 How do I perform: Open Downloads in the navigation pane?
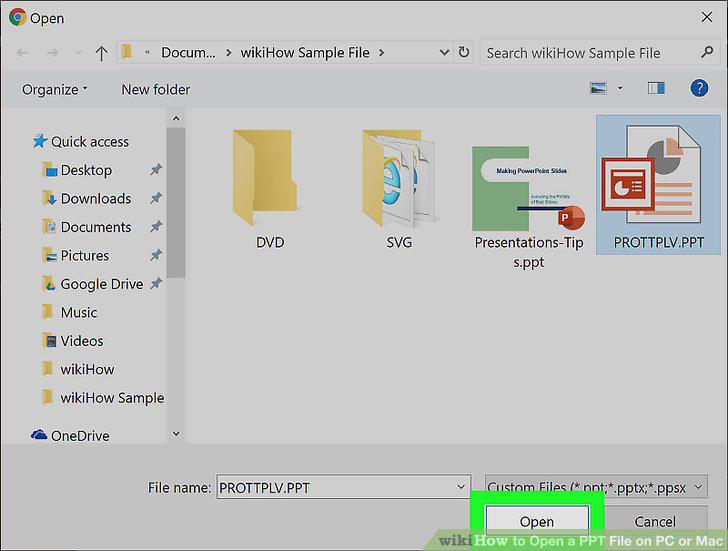click(x=86, y=199)
